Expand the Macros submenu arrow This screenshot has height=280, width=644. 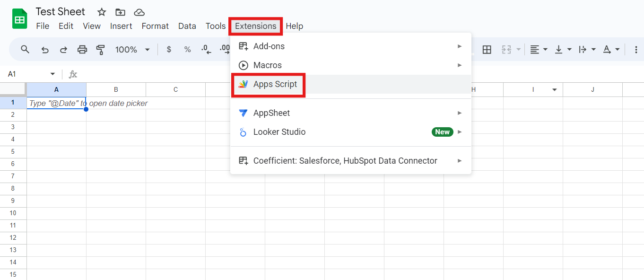click(x=460, y=65)
